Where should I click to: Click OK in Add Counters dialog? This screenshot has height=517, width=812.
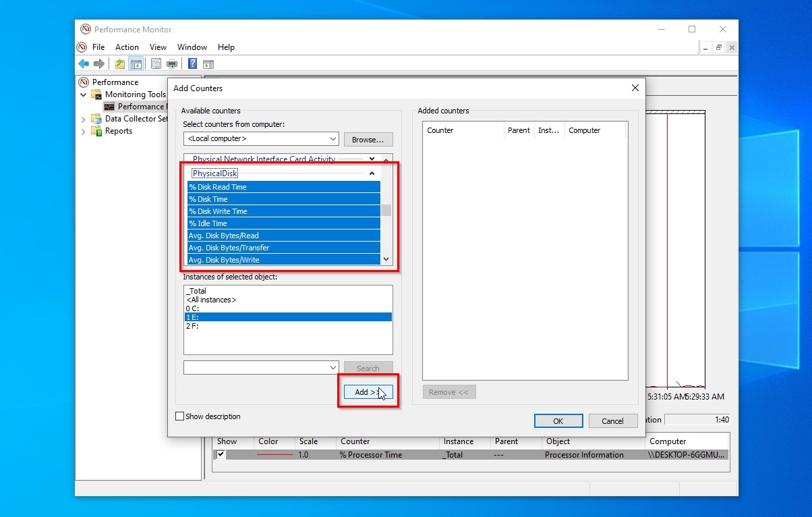[558, 420]
